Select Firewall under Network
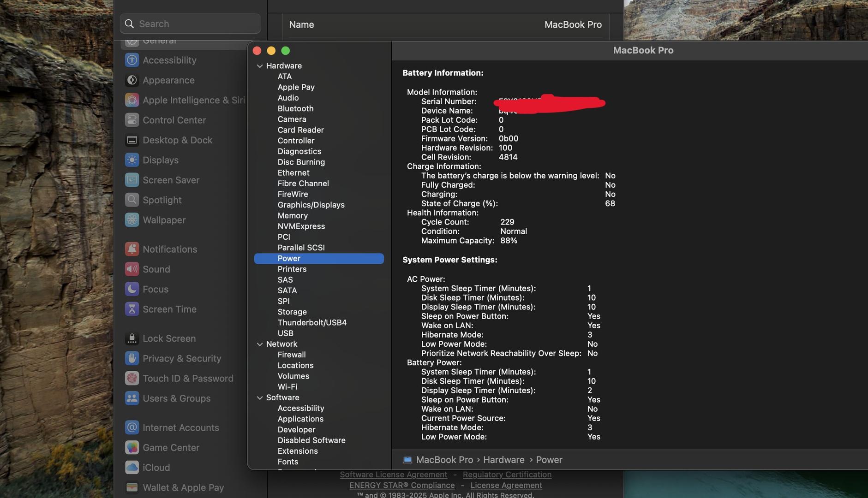This screenshot has width=868, height=498. tap(292, 355)
